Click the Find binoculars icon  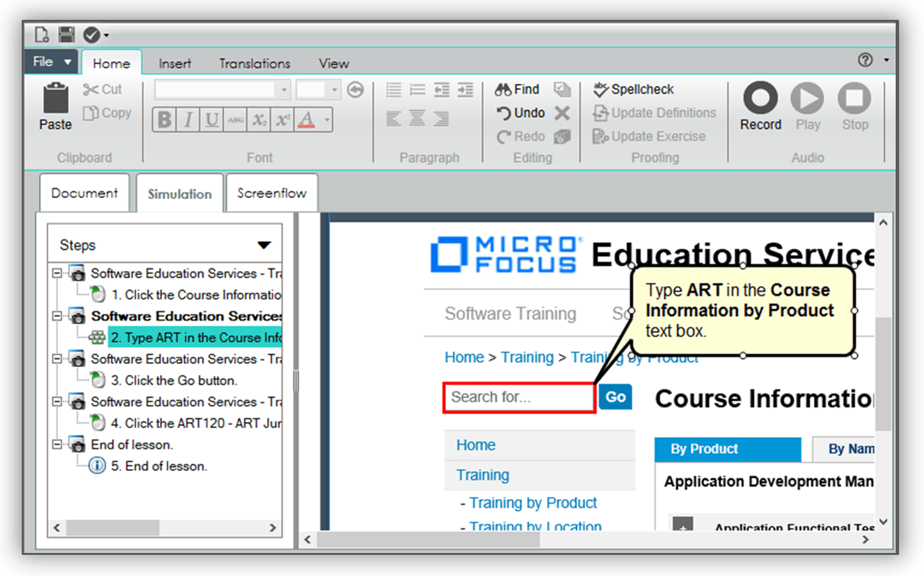(x=504, y=90)
